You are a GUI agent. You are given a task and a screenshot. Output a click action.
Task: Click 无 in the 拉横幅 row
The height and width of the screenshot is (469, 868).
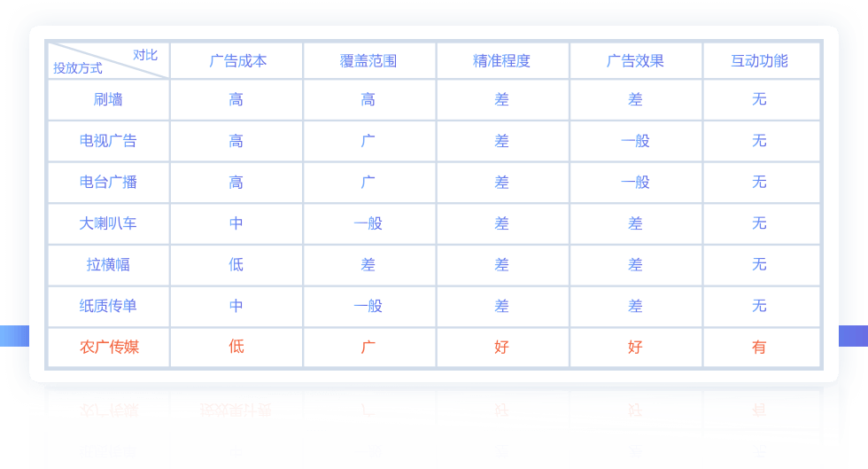point(759,264)
